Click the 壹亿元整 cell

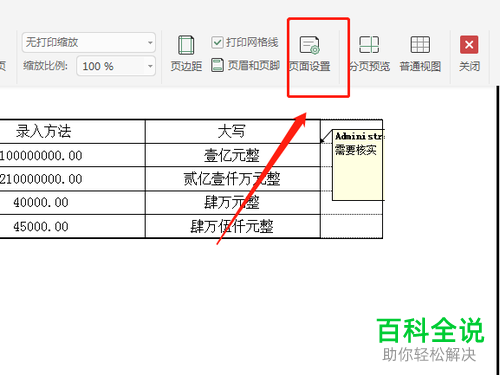coord(233,155)
